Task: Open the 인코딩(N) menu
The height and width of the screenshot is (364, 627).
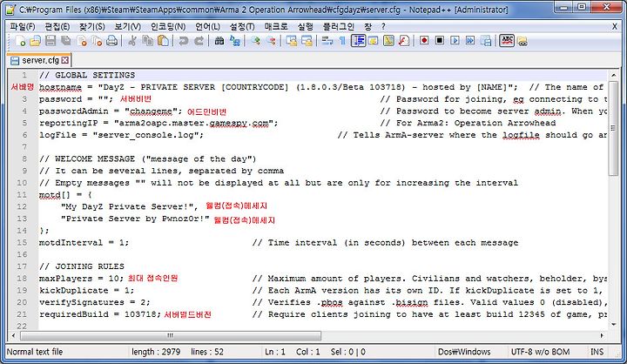Action: pyautogui.click(x=168, y=27)
